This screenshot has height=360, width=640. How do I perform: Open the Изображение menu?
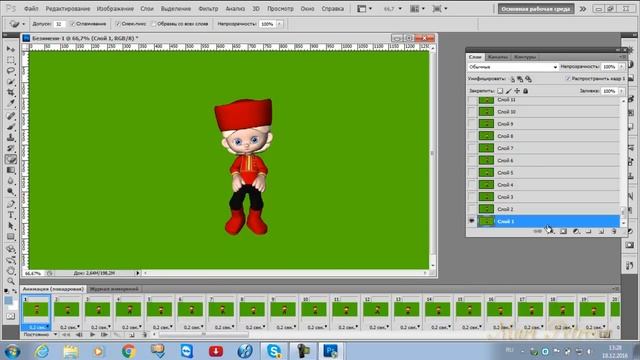coord(115,9)
